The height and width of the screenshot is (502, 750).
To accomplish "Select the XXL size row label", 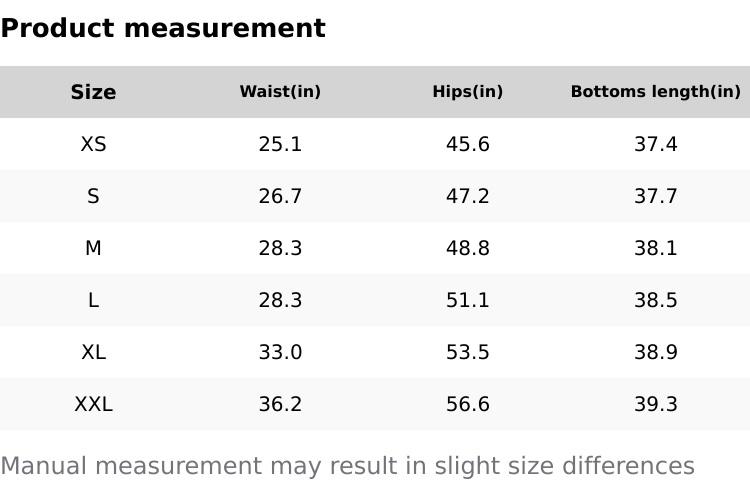I will point(93,404).
